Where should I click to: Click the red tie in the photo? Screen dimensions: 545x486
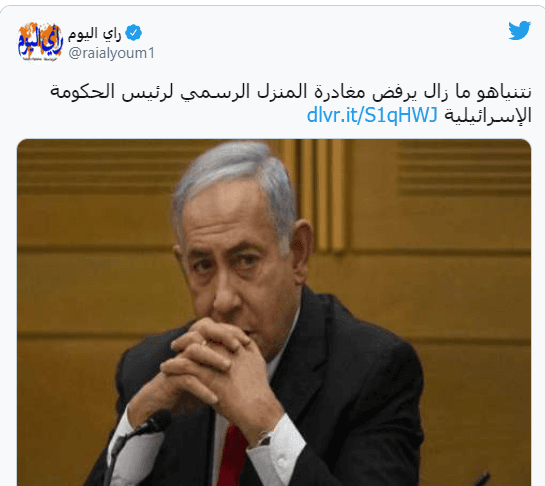click(x=232, y=456)
